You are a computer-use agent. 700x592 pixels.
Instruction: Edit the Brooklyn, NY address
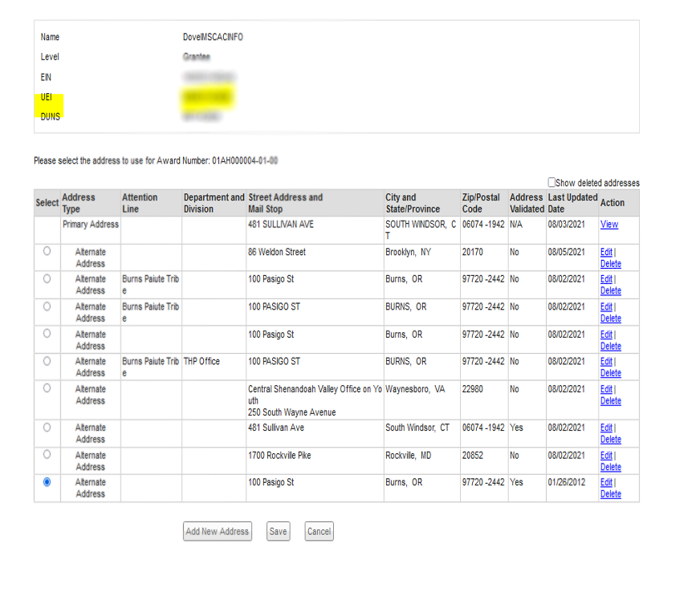(606, 252)
